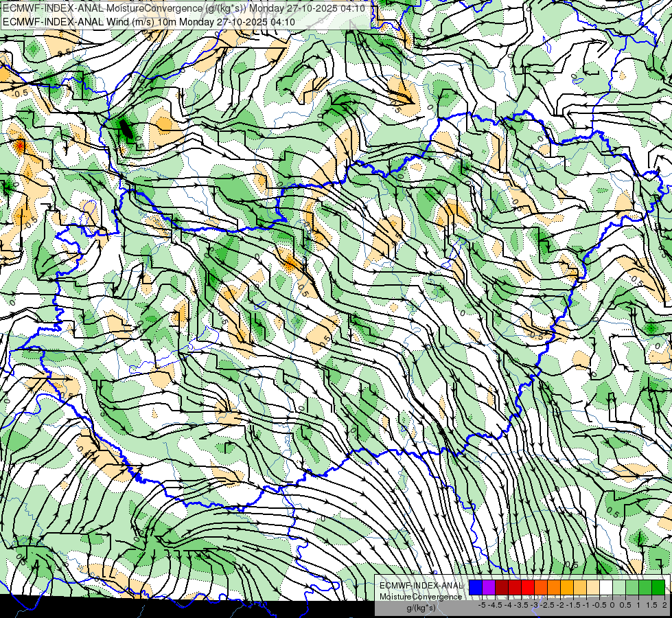This screenshot has height=618, width=672.
Task: Click the -3.5 tick label in legend
Action: pos(522,605)
